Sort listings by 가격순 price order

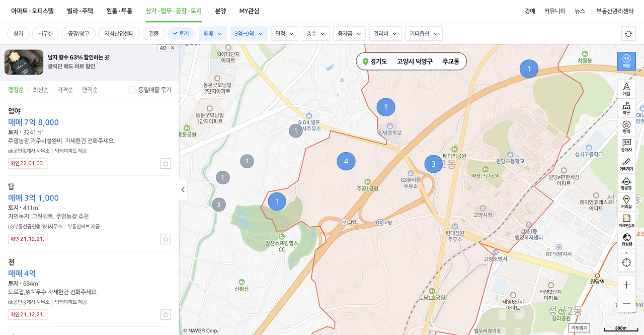(x=66, y=89)
